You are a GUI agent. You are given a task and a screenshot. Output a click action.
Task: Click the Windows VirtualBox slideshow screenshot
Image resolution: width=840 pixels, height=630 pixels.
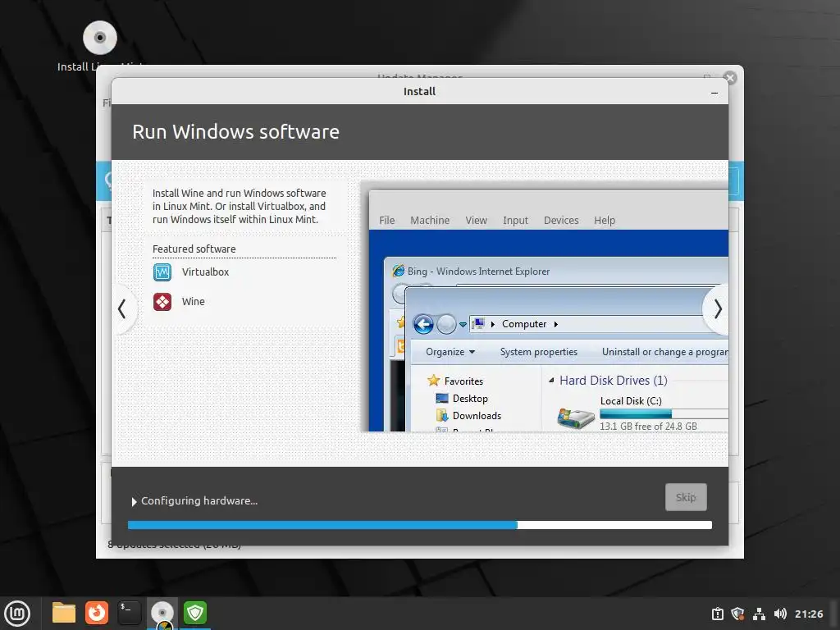[x=545, y=306]
